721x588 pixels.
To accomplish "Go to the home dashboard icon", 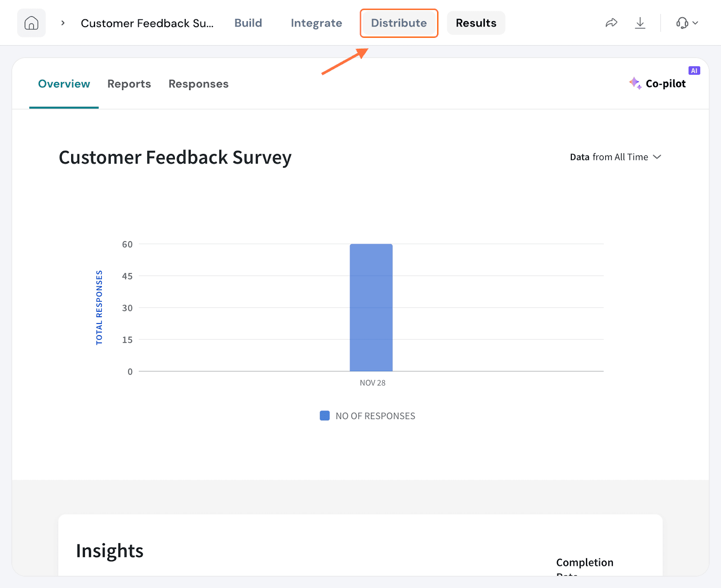I will [31, 23].
